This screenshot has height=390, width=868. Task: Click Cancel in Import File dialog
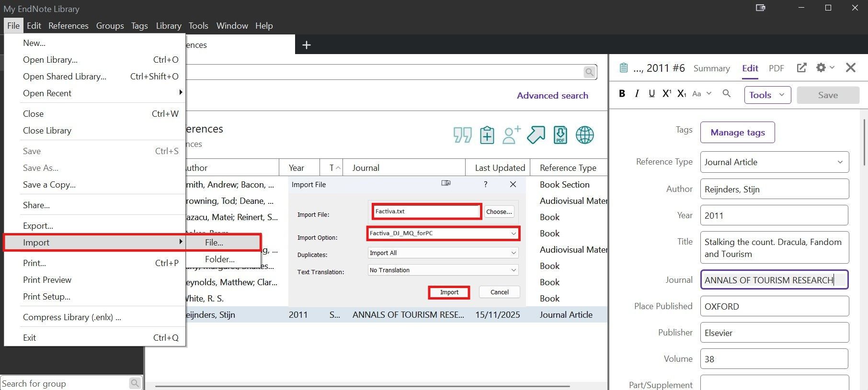click(500, 292)
